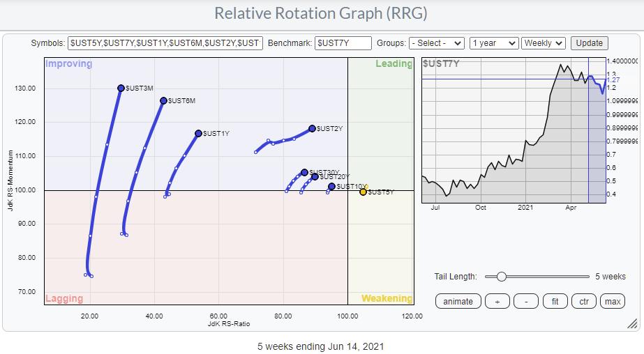Click the animate button

click(458, 301)
